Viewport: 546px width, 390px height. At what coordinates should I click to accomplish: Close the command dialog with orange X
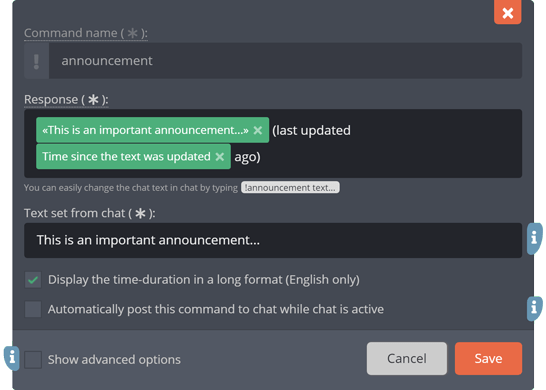(x=507, y=13)
